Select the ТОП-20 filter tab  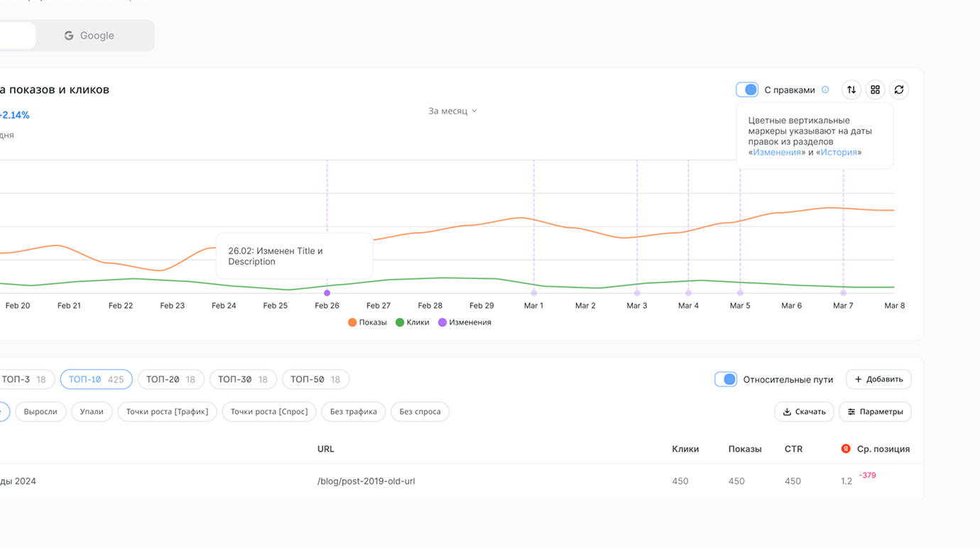170,379
